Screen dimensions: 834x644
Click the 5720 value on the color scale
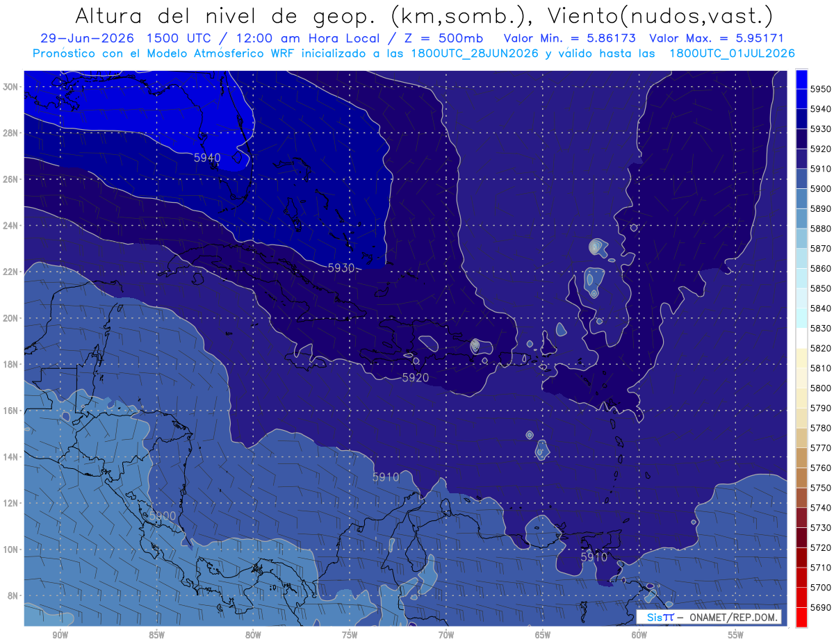pyautogui.click(x=820, y=548)
